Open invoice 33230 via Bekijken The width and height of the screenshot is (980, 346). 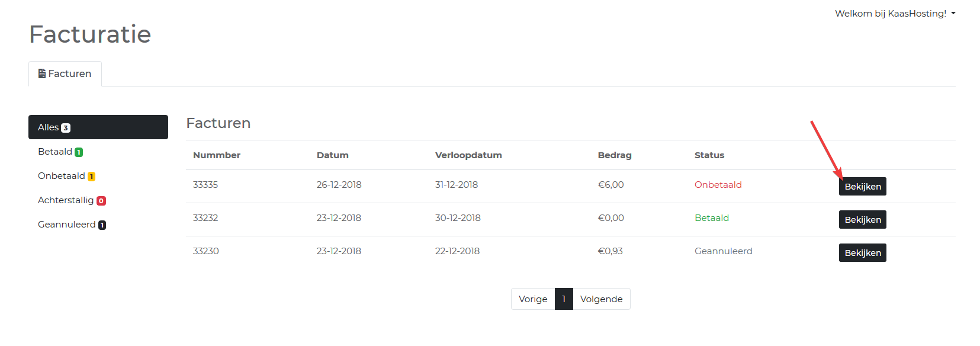pos(862,253)
